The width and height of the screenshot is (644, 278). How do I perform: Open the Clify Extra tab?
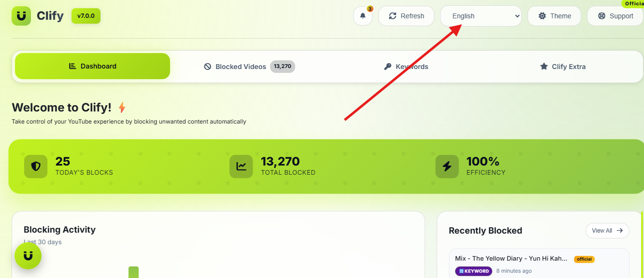coord(563,67)
